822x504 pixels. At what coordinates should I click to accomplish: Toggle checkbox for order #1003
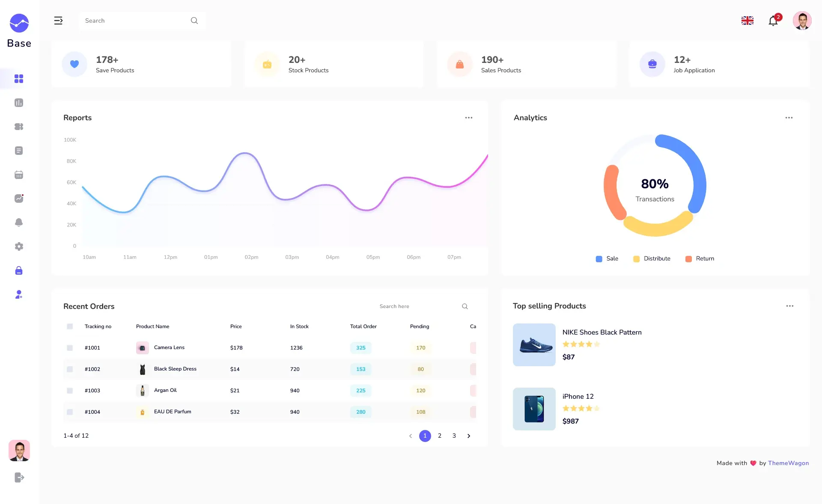coord(70,390)
